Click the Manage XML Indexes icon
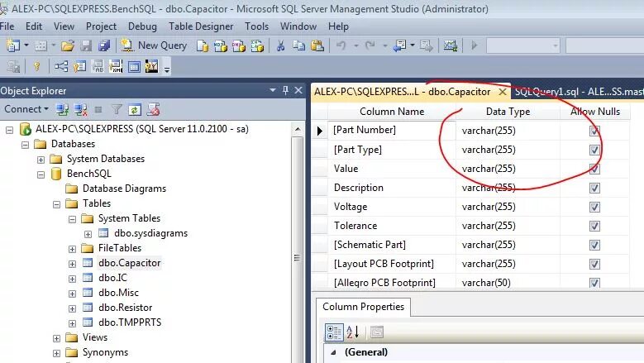Viewport: 644px width, 363px height. click(x=116, y=66)
